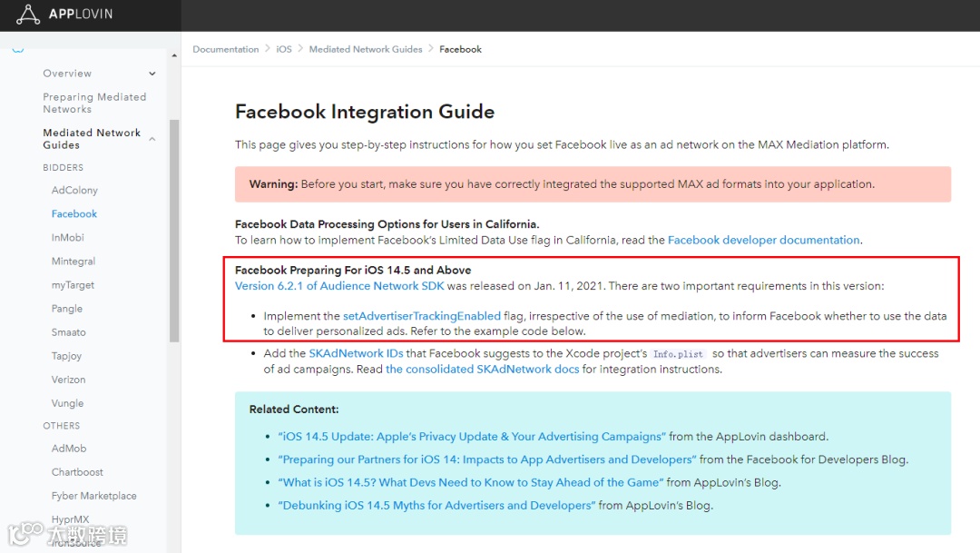Open Fyber Marketplace guide in sidebar
Viewport: 980px width, 553px height.
[93, 496]
